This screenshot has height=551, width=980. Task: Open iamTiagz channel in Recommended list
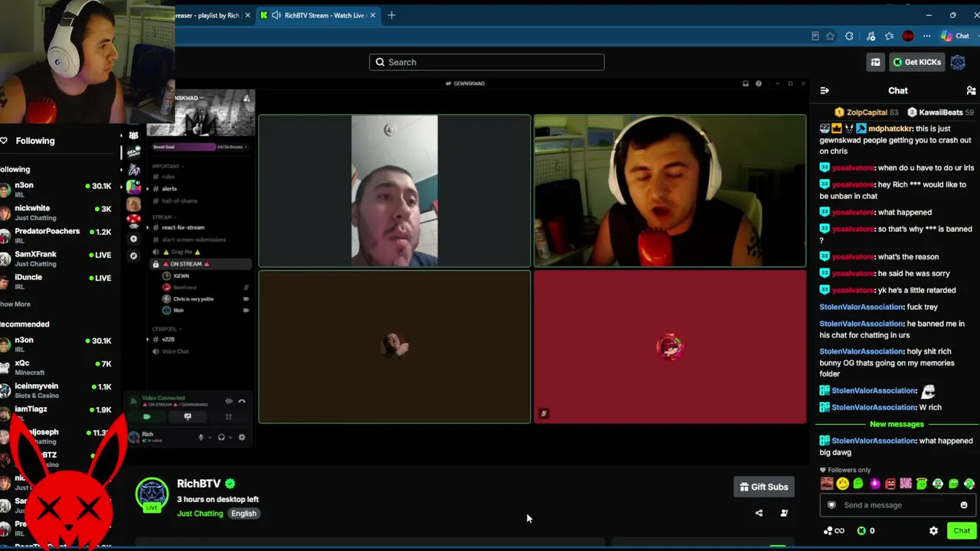tap(56, 413)
